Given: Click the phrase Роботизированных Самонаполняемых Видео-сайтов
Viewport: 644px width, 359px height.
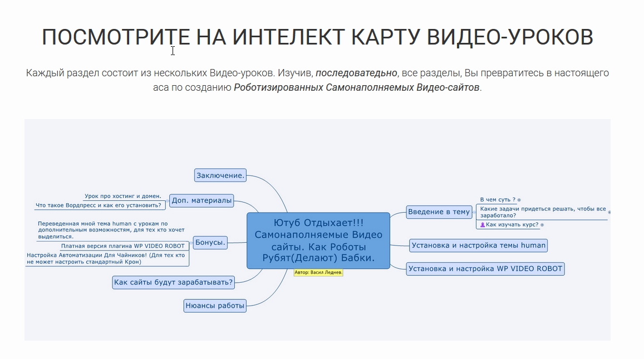Looking at the screenshot, I should (356, 87).
